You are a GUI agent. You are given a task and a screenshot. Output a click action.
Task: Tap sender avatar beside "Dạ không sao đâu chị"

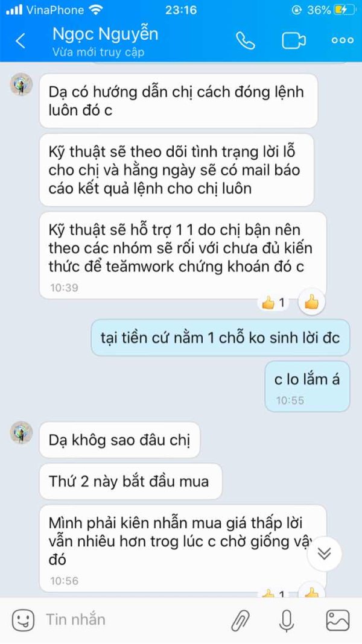(21, 433)
